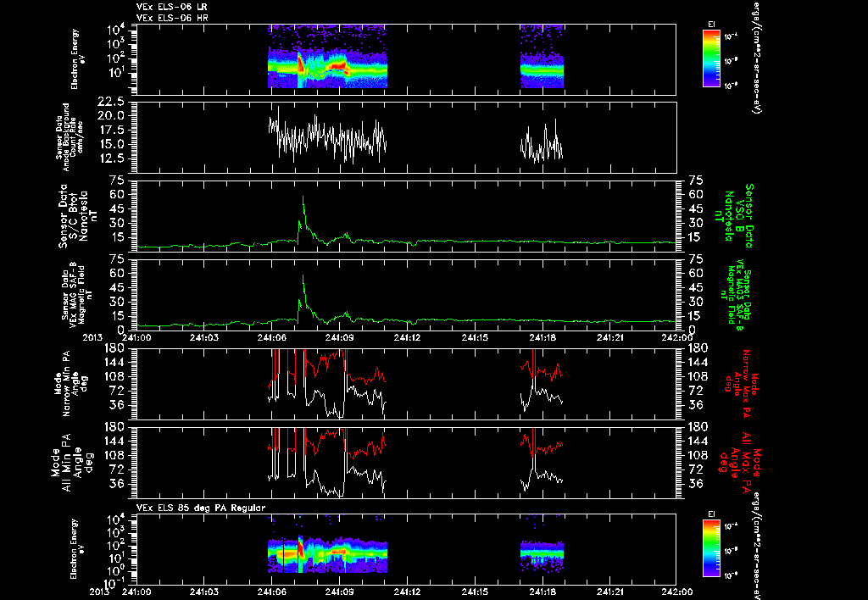Click the "241:09" time label below the MAG SAF-B panel
The image size is (868, 600).
(339, 337)
